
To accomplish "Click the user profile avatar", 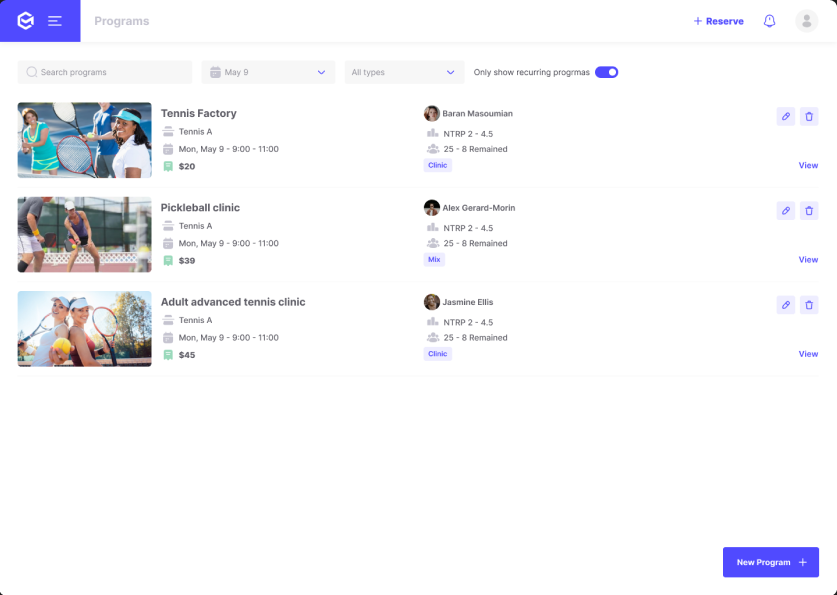I will pyautogui.click(x=806, y=21).
